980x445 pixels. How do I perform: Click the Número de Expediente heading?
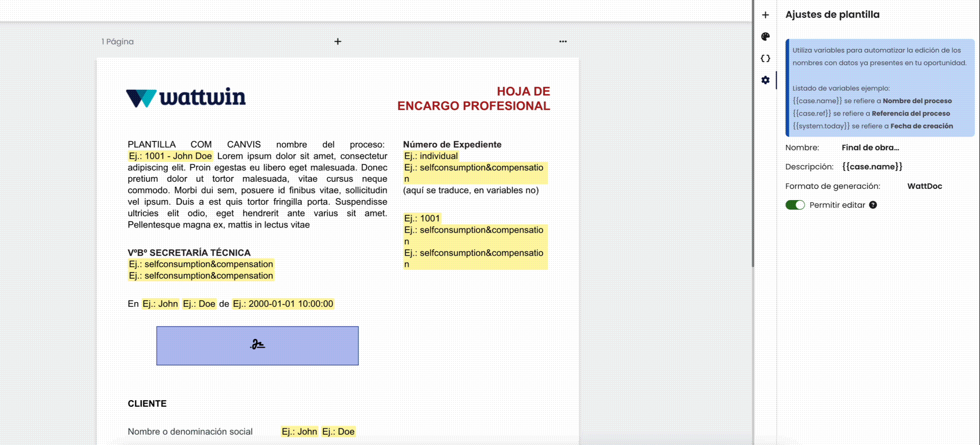coord(452,144)
